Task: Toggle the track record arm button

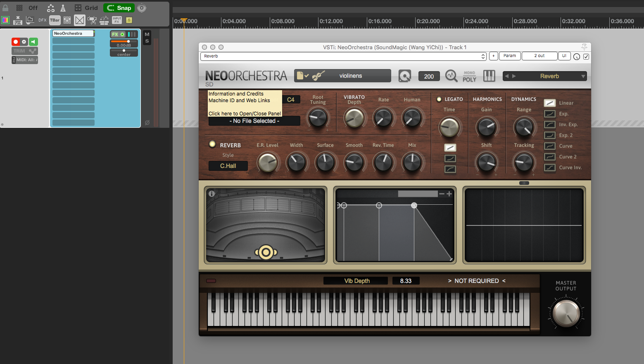Action: 16,42
